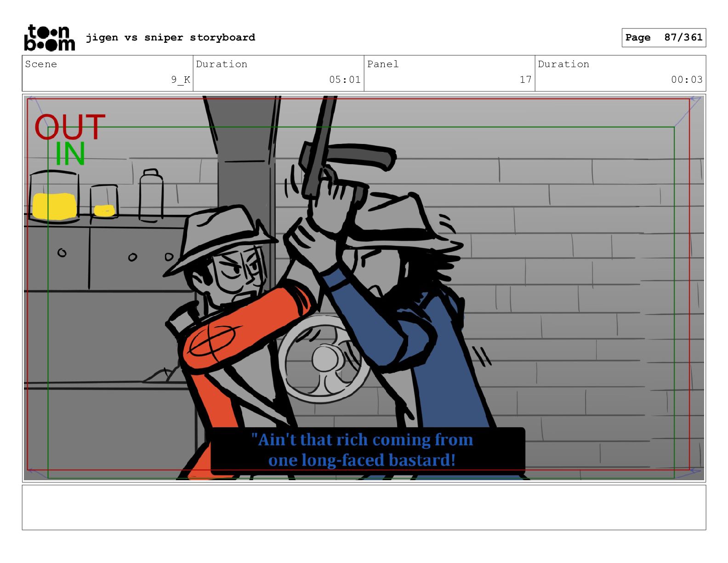
Task: Select the 'jigen vs sniper storyboard' title
Action: click(171, 37)
